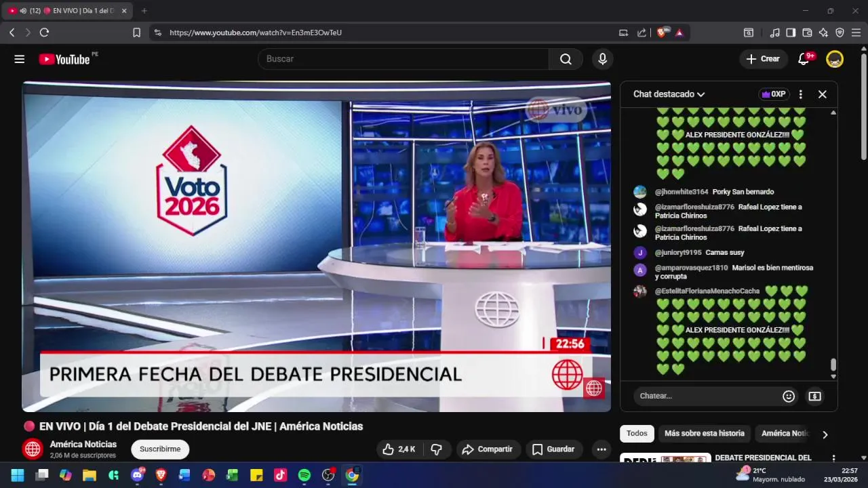
Task: Start voice search with the microphone icon
Action: (602, 59)
